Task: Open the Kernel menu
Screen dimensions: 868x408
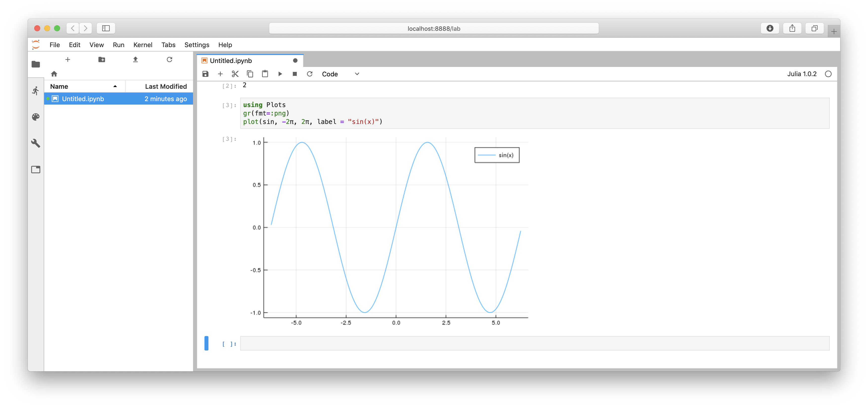Action: [x=142, y=45]
